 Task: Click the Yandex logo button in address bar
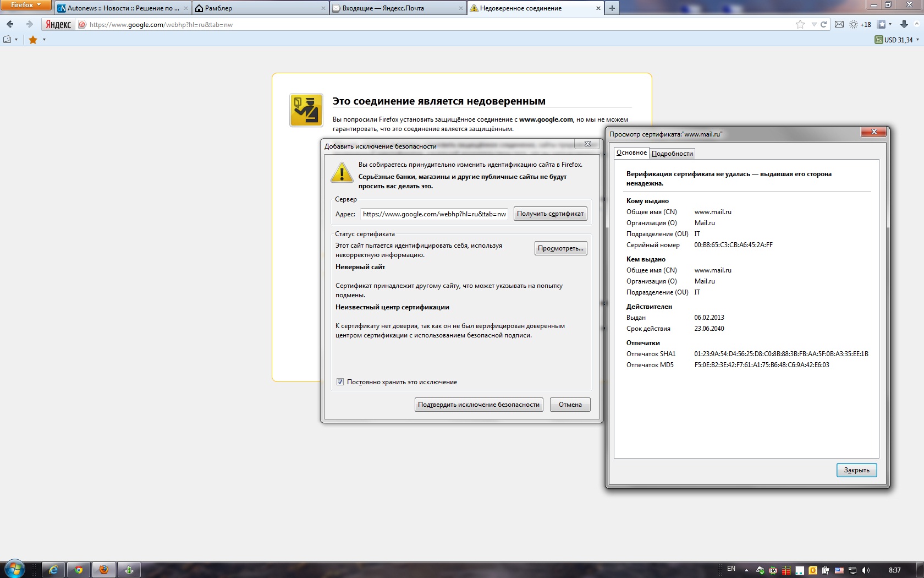[58, 24]
